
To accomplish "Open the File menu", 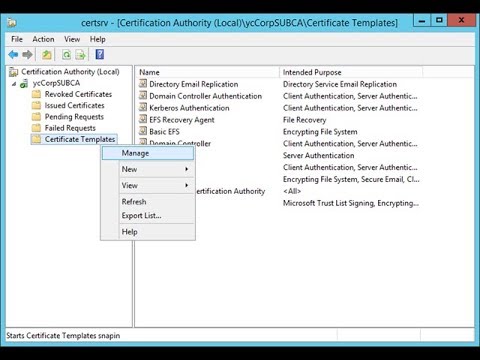I will (x=17, y=39).
